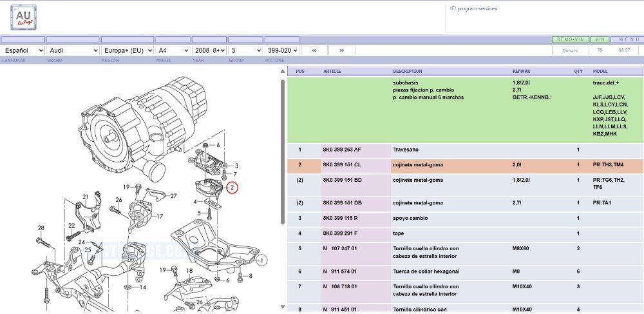Click the 'subchasis' header description
This screenshot has width=644, height=314.
pyautogui.click(x=405, y=83)
